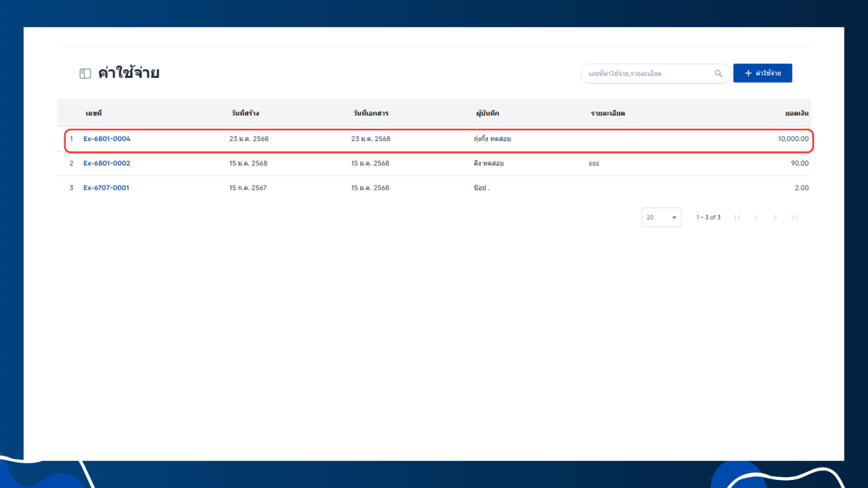Click the วันที่สร้าง date of Ex-6801-0002
Image resolution: width=868 pixels, height=488 pixels.
click(x=248, y=164)
